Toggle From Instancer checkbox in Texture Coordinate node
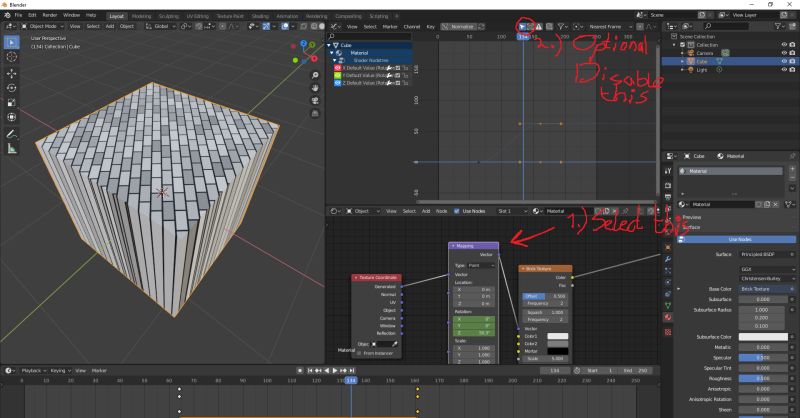This screenshot has height=418, width=800. click(359, 353)
